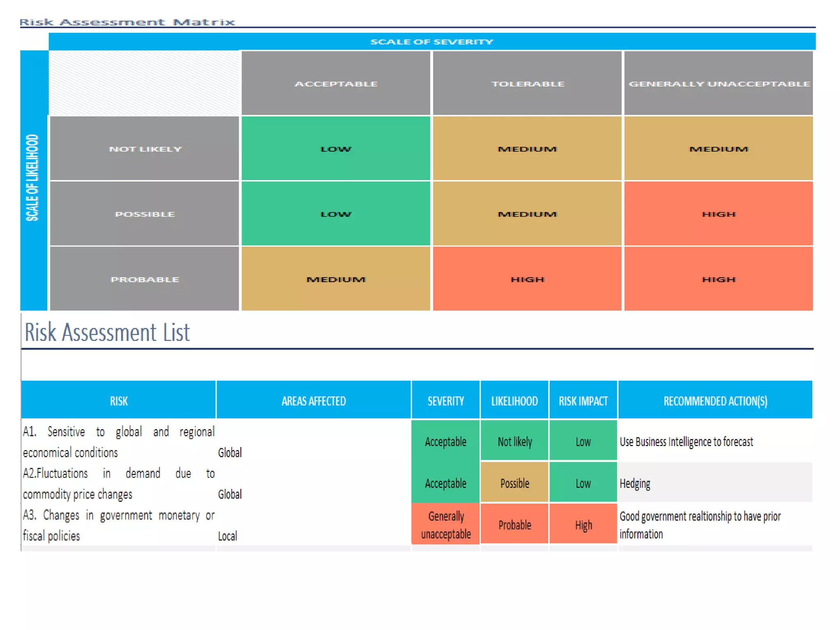
Task: Click the RECOMMENDED ACTION(S) column header
Action: pos(715,401)
